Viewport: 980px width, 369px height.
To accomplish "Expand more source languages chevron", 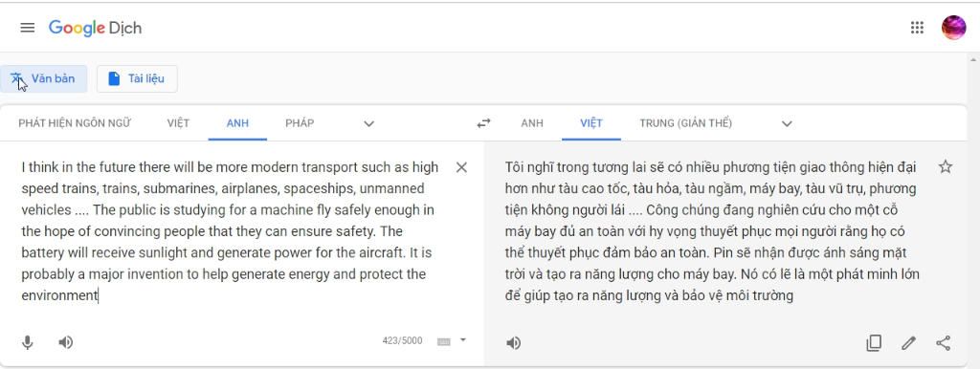I will [x=368, y=123].
